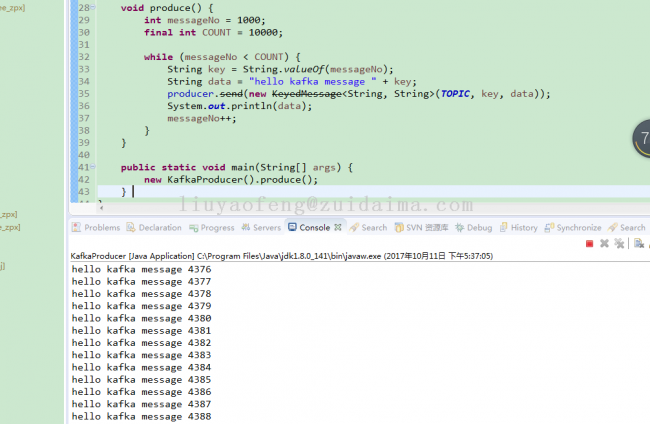Clear the console output
650x424 pixels.
pyautogui.click(x=638, y=243)
